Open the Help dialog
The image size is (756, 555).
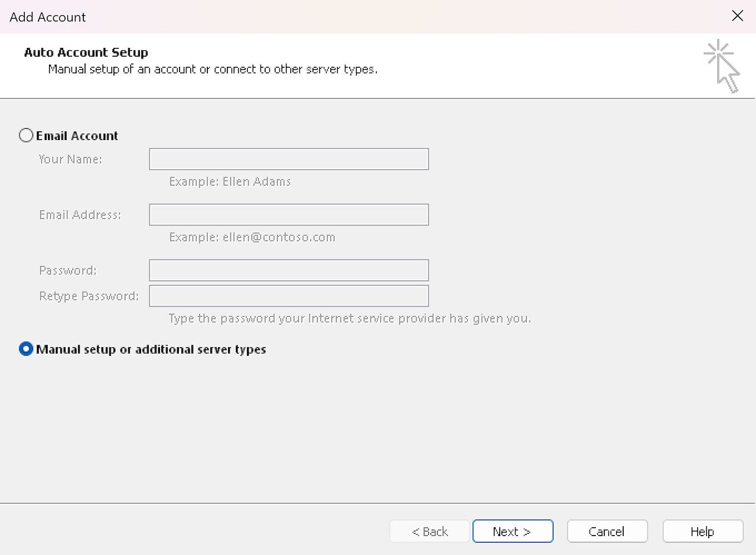pyautogui.click(x=702, y=531)
